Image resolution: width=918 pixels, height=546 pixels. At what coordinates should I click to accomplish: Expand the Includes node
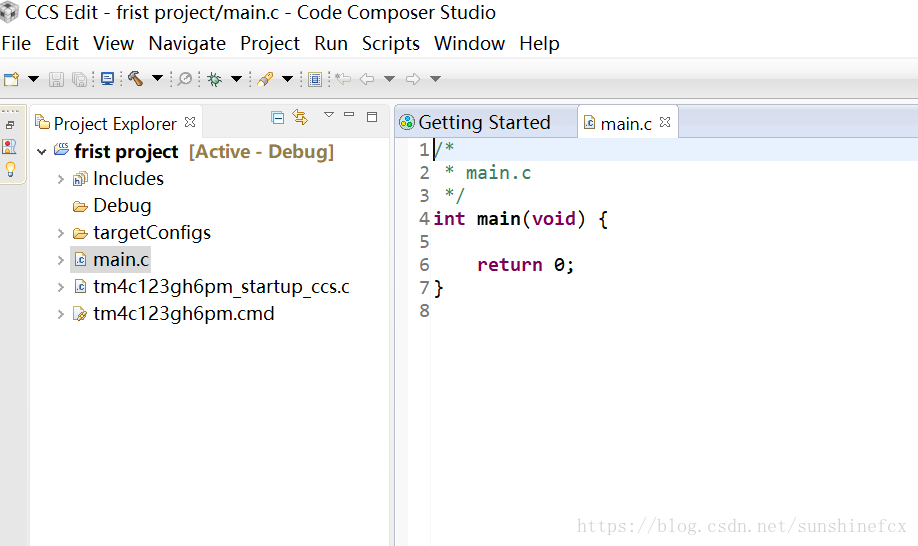pos(60,179)
